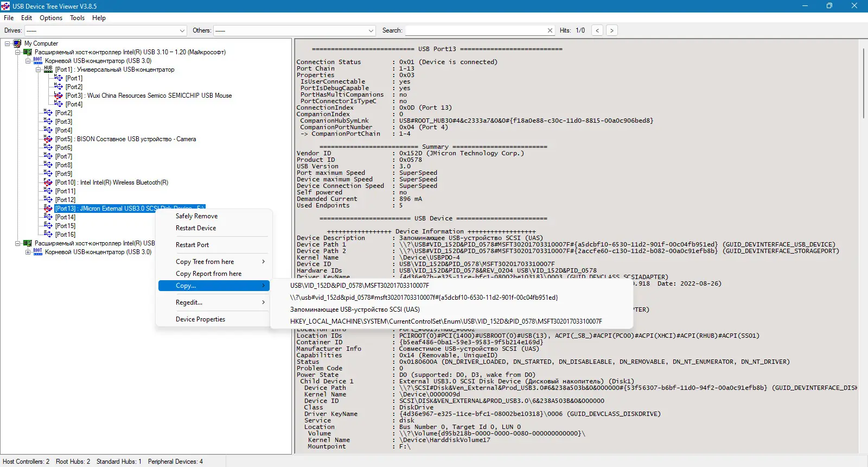The height and width of the screenshot is (467, 868).
Task: Click the Port1 universal USB hub icon
Action: point(48,70)
